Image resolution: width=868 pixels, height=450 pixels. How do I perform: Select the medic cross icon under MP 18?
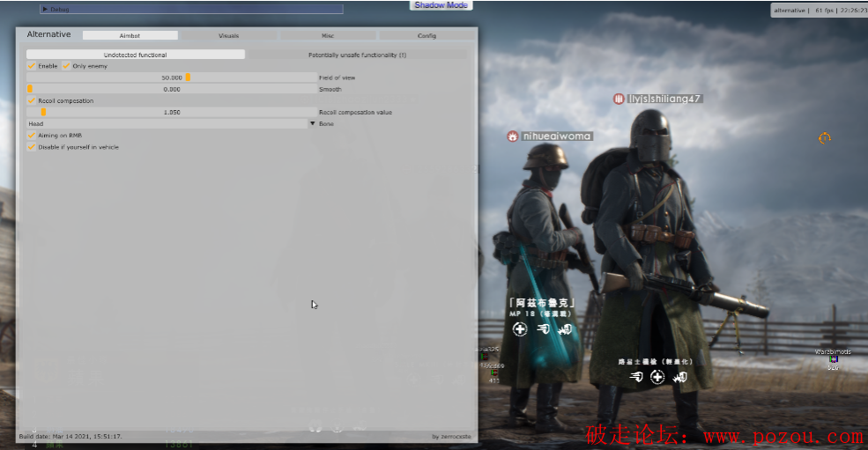[x=519, y=329]
